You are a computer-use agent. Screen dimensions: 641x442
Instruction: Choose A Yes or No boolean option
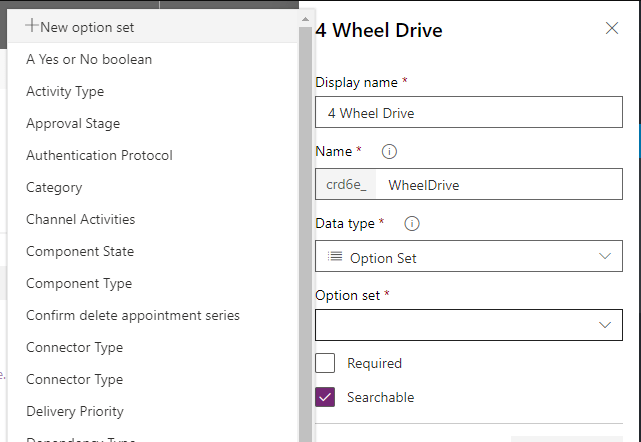tap(89, 59)
